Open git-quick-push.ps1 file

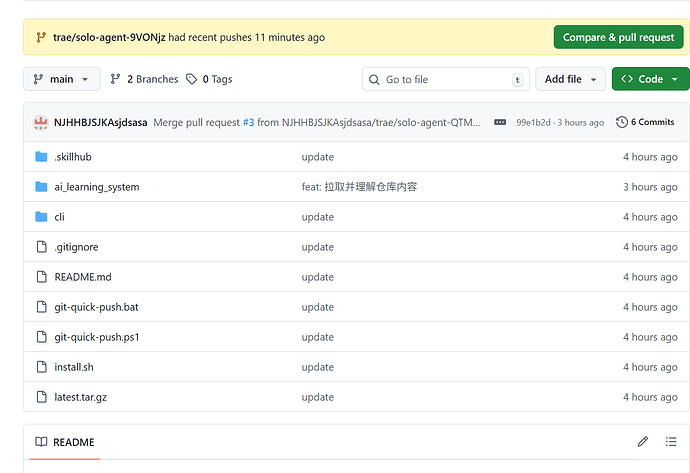pos(97,337)
